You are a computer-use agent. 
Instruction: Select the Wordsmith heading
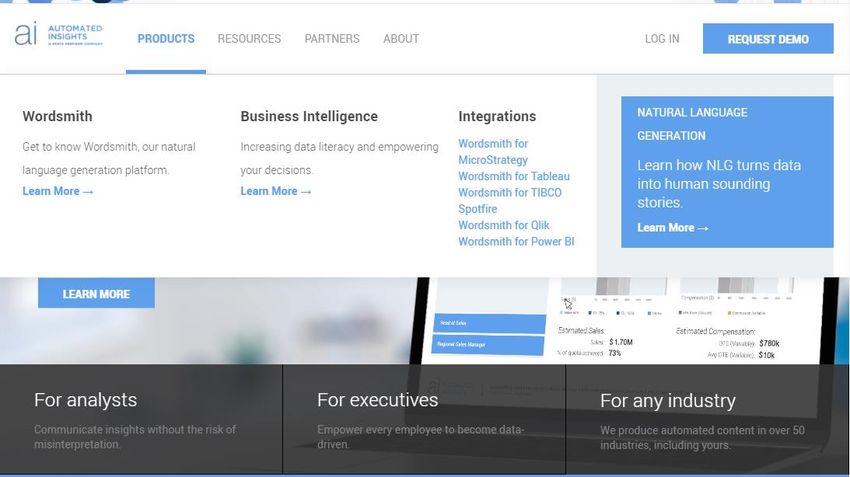point(57,116)
